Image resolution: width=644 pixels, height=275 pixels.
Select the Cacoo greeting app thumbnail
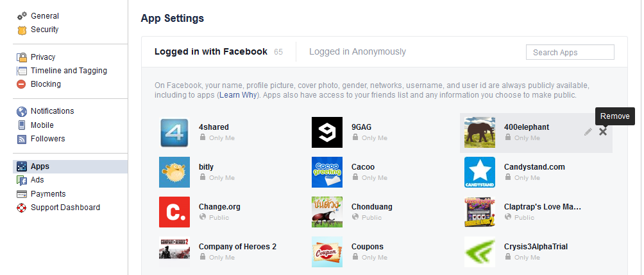pyautogui.click(x=327, y=172)
